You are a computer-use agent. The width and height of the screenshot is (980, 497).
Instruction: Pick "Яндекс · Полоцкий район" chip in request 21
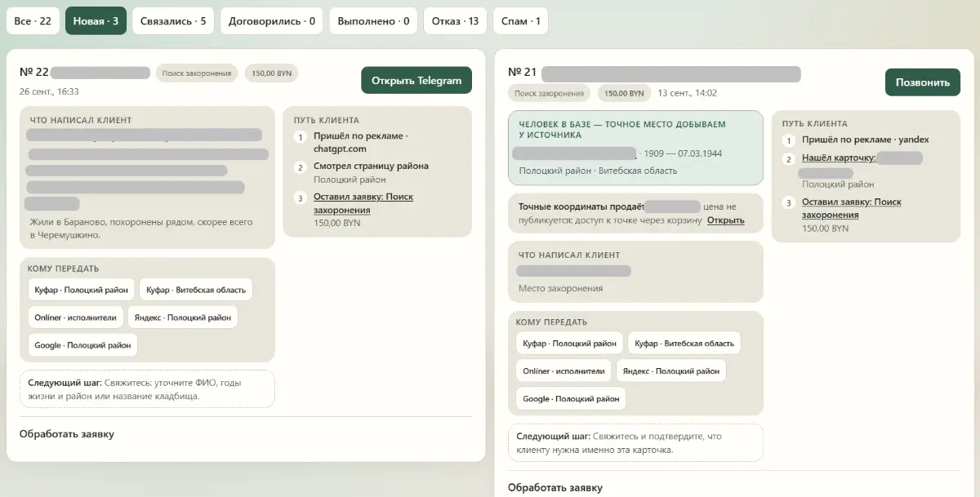(671, 371)
